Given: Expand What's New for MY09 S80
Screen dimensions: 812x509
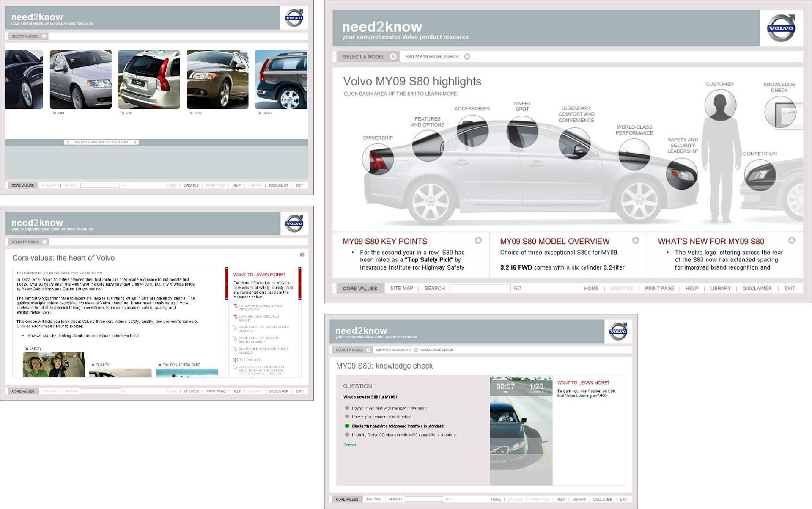Looking at the screenshot, I should point(792,240).
